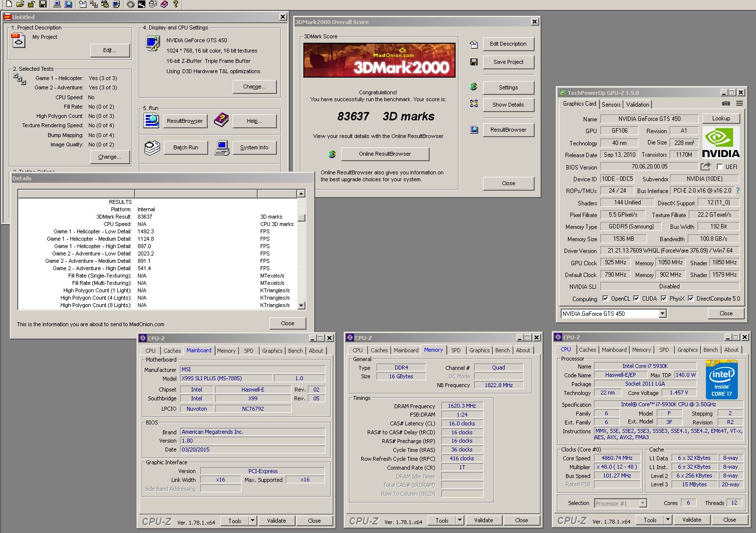Click the Project Description document icon
The image size is (756, 533).
click(18, 40)
